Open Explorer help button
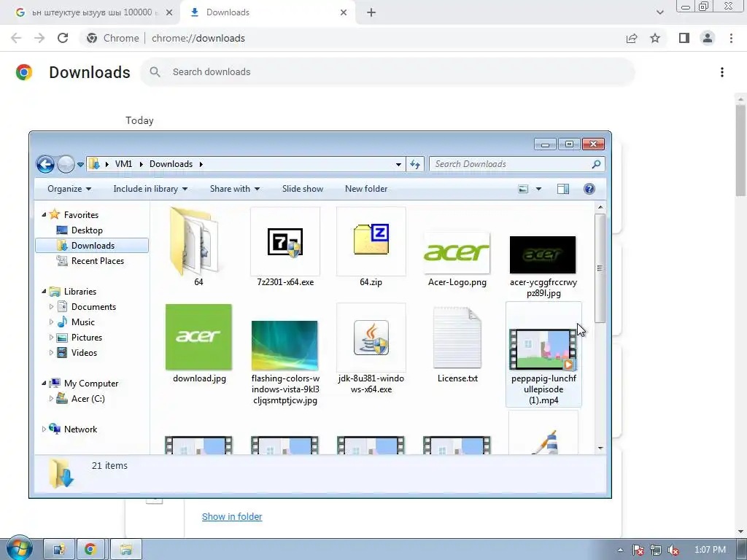747x560 pixels. click(589, 189)
